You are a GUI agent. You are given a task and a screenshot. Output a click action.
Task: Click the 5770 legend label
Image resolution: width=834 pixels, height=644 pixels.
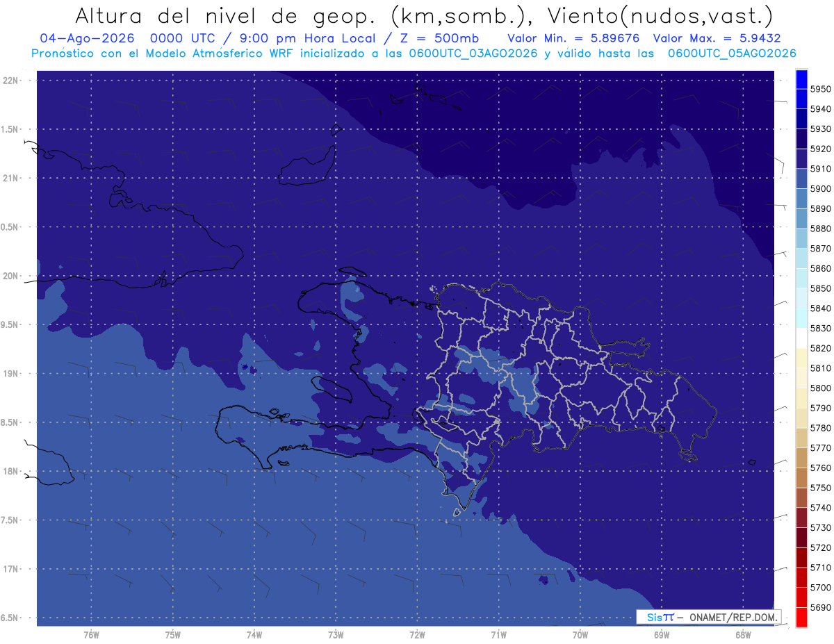coord(820,448)
